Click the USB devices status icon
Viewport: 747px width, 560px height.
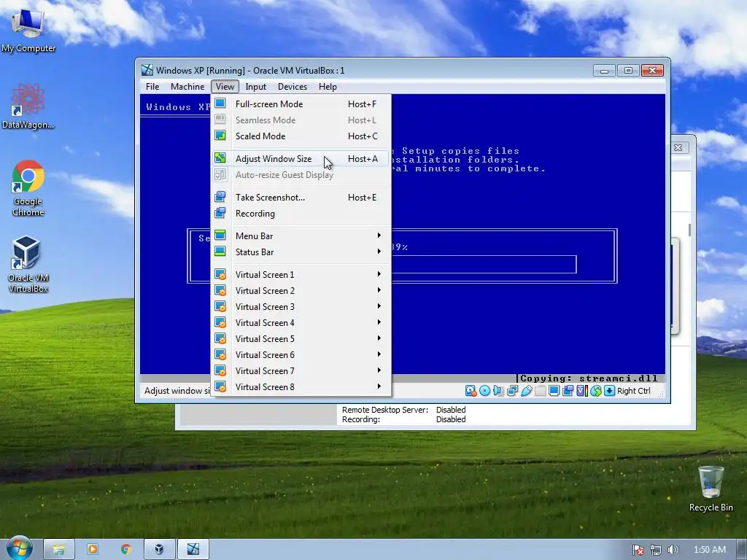(527, 391)
